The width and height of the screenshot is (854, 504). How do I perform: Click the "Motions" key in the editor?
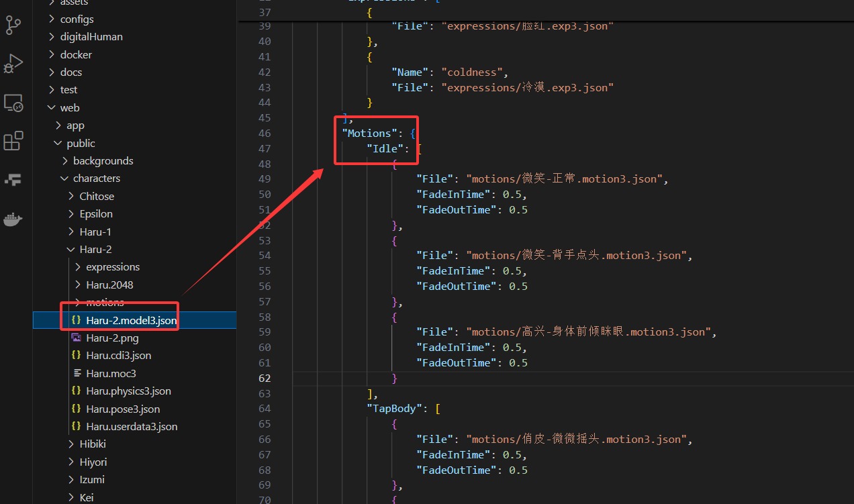pos(369,133)
